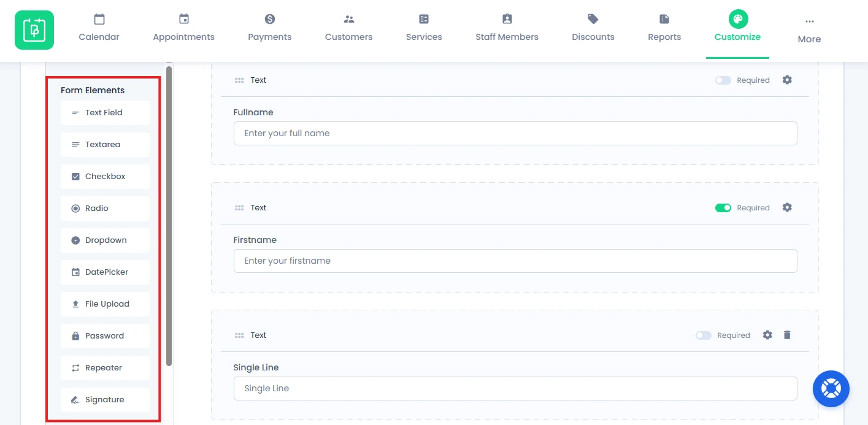Add a File Upload element
The height and width of the screenshot is (425, 868).
click(x=105, y=304)
